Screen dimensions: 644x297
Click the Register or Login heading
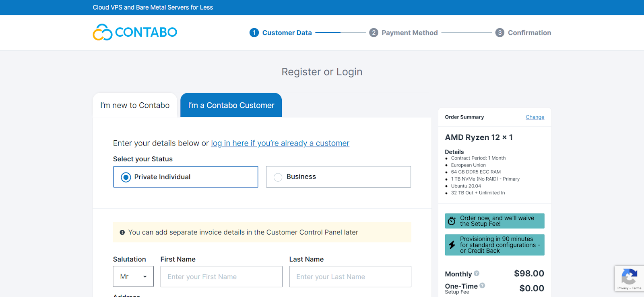click(x=322, y=72)
